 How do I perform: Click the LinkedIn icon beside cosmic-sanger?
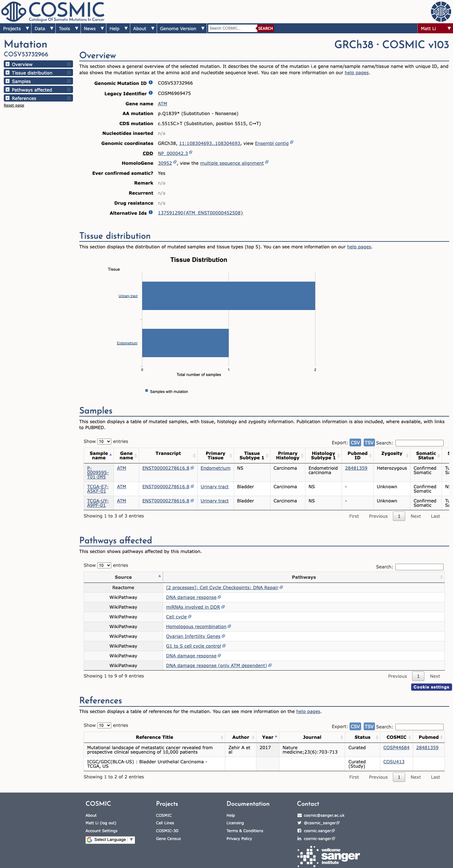point(299,839)
